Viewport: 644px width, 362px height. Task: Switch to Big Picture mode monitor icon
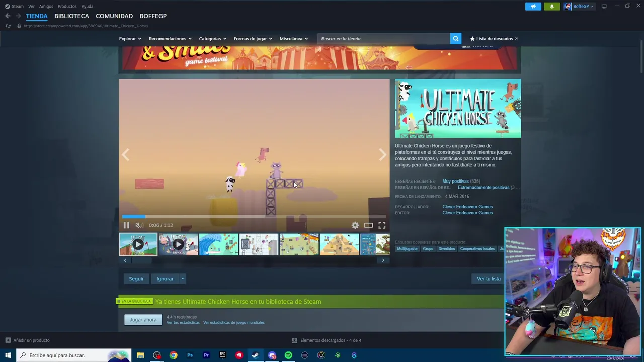click(604, 6)
